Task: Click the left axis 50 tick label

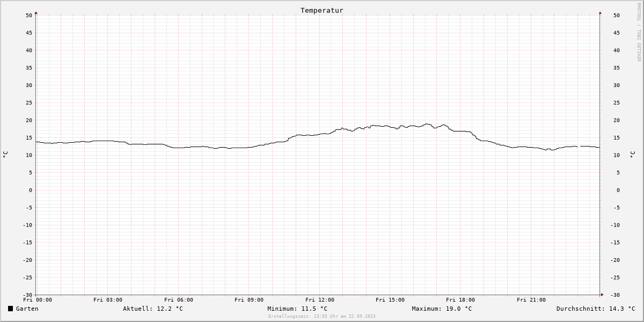Action: click(29, 15)
